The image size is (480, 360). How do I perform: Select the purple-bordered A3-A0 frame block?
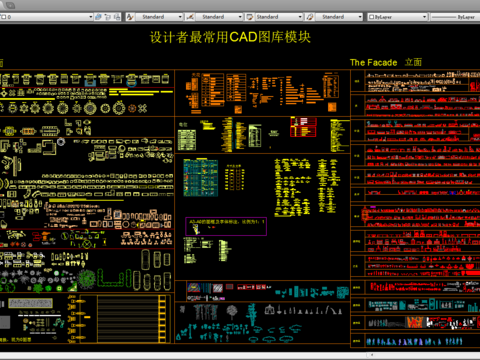(226, 226)
